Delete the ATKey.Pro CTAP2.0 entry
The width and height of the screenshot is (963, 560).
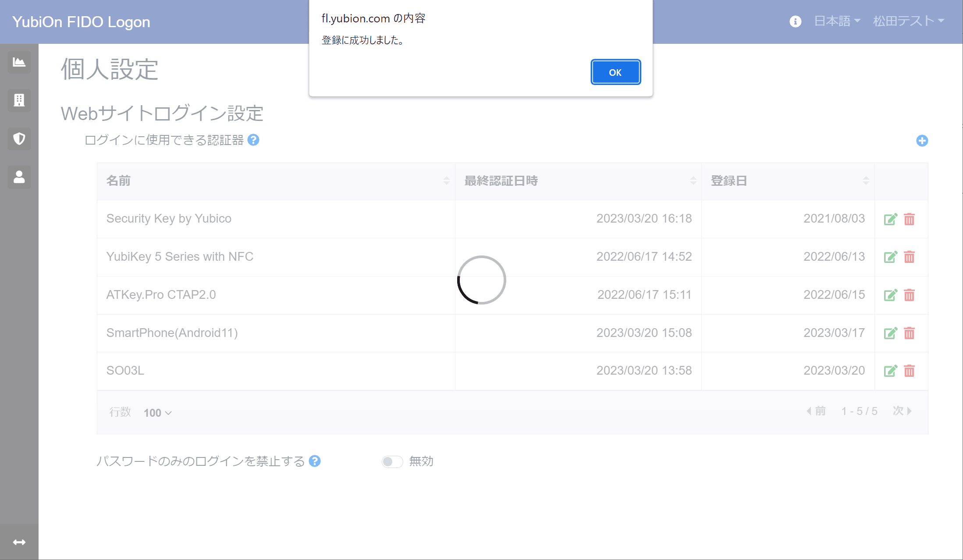[x=910, y=295]
